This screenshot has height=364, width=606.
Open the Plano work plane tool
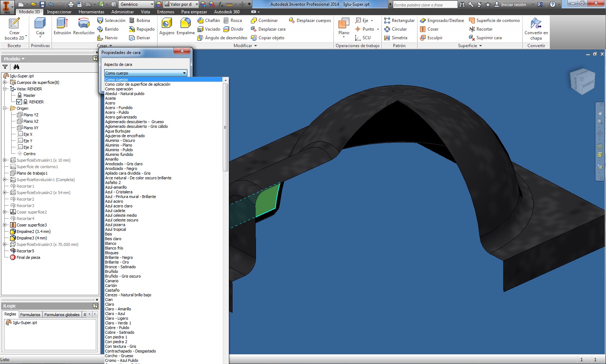click(x=344, y=28)
